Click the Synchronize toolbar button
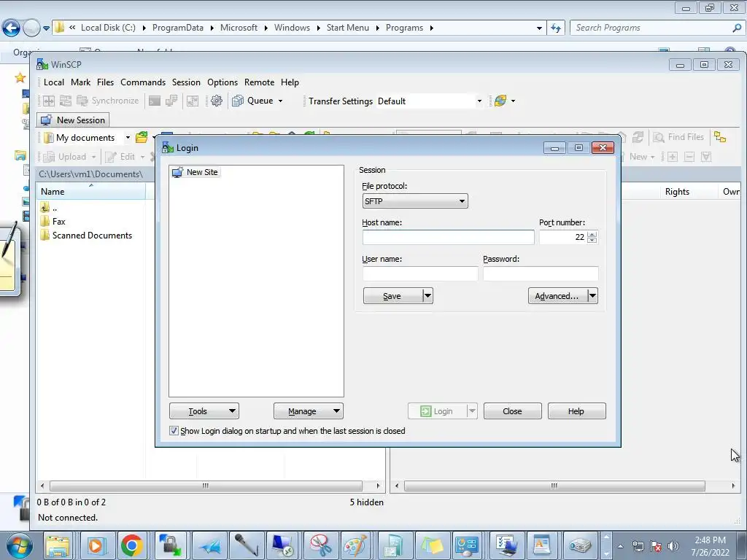The width and height of the screenshot is (747, 560). pyautogui.click(x=108, y=101)
